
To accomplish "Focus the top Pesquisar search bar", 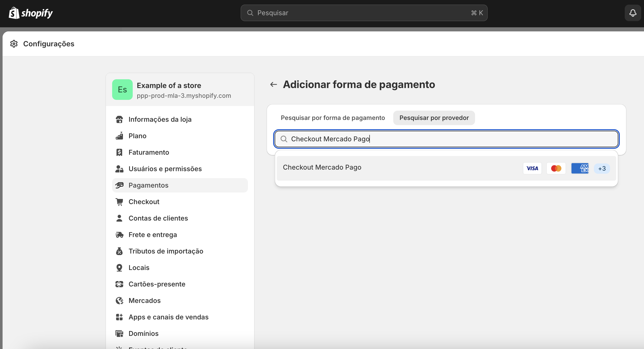I will point(364,13).
